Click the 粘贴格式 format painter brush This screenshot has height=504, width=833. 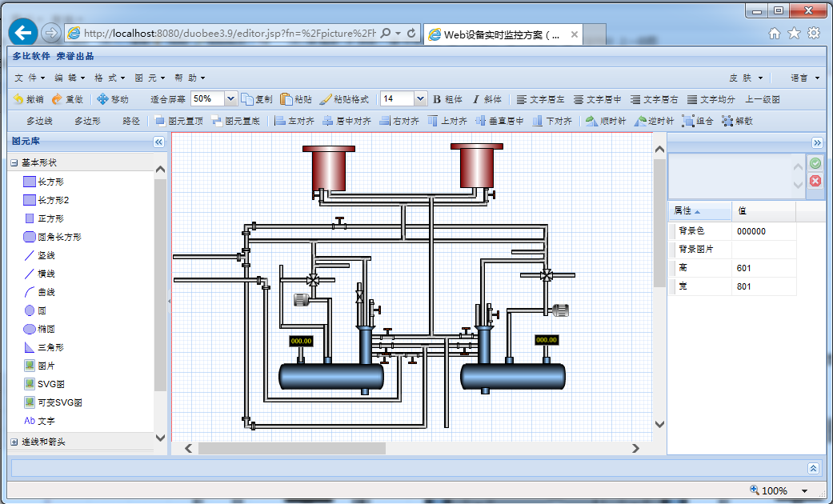tap(326, 99)
